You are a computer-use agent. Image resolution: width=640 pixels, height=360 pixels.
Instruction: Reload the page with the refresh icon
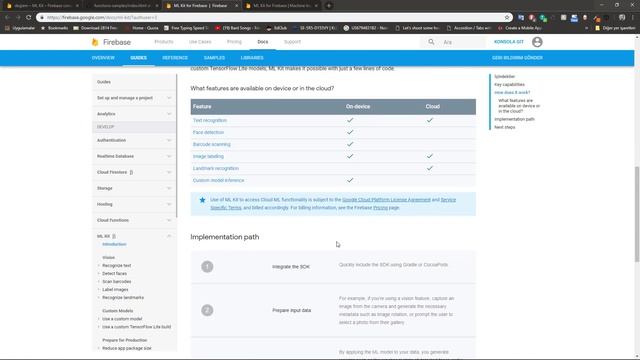(29, 18)
